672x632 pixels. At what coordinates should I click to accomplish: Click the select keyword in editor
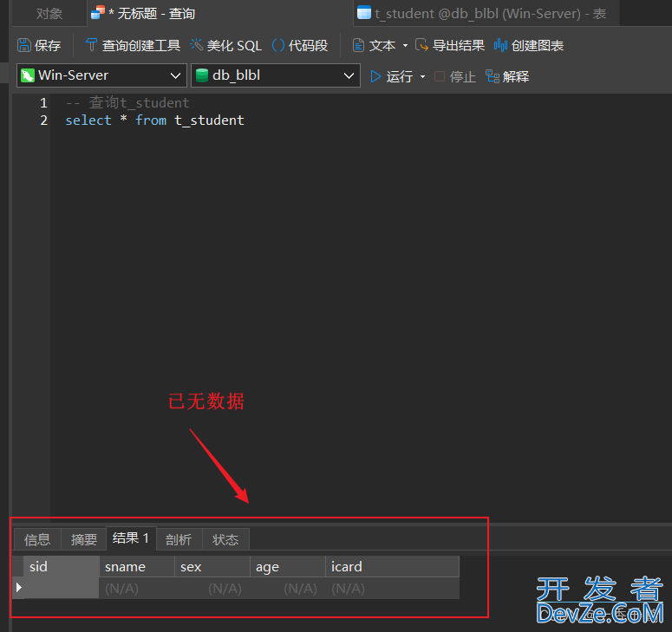88,121
